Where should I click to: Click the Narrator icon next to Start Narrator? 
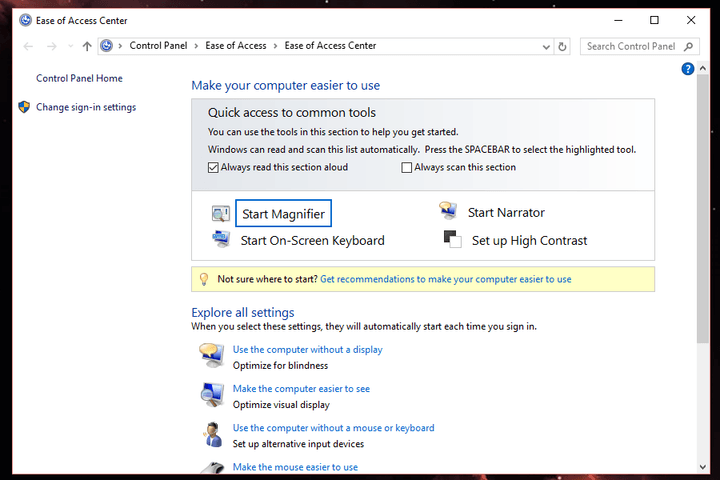448,211
